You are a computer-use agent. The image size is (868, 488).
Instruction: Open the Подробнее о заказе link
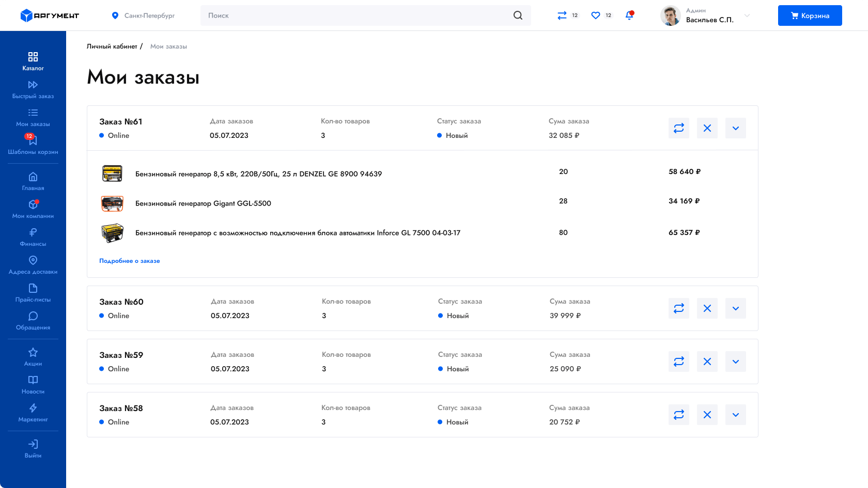pyautogui.click(x=130, y=261)
